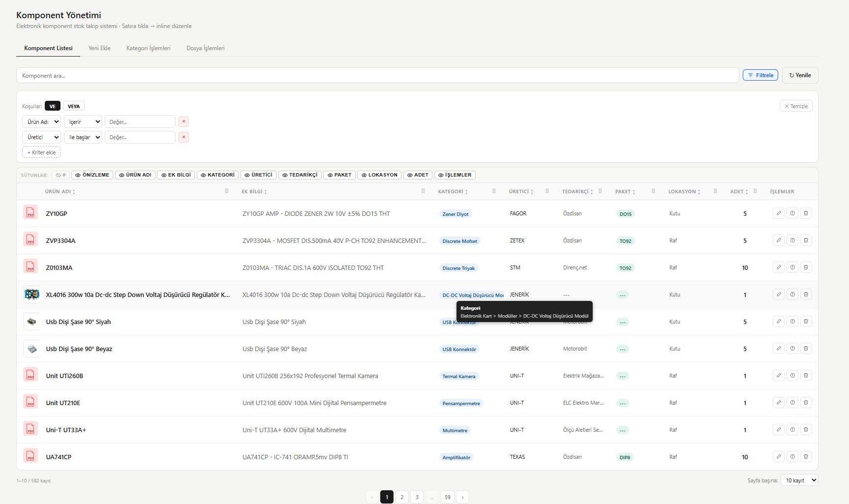Screen dimensions: 849x504
Task: Sort the table by the ADET column header
Action: tap(738, 192)
